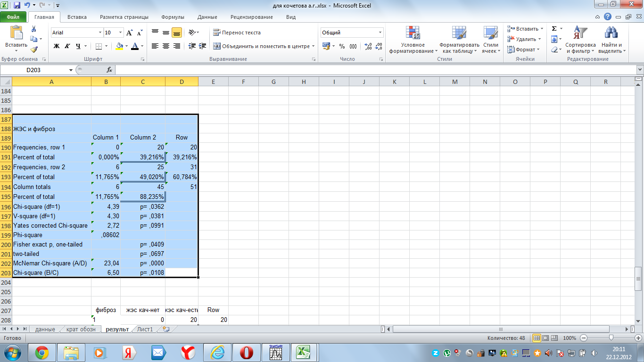Toggle italic formatting

point(67,46)
